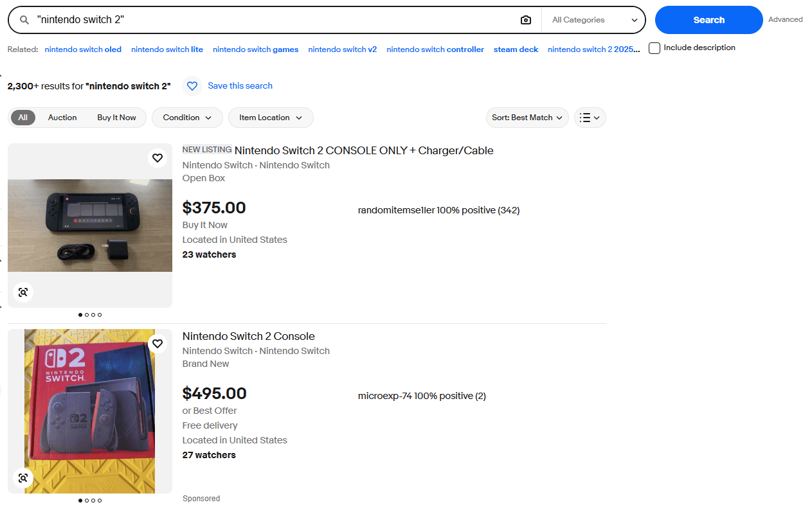Click seller microexp-74 feedback text
The image size is (812, 507).
pyautogui.click(x=422, y=396)
